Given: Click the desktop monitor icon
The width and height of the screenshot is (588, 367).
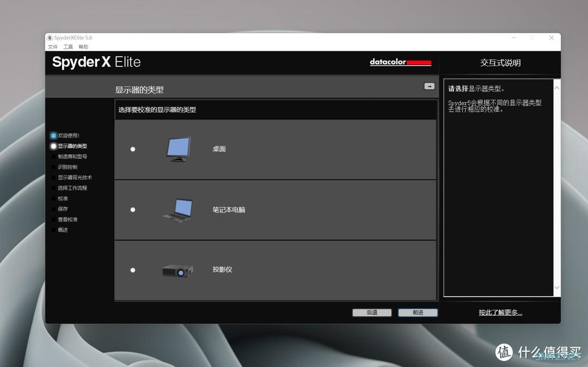Looking at the screenshot, I should pyautogui.click(x=179, y=149).
